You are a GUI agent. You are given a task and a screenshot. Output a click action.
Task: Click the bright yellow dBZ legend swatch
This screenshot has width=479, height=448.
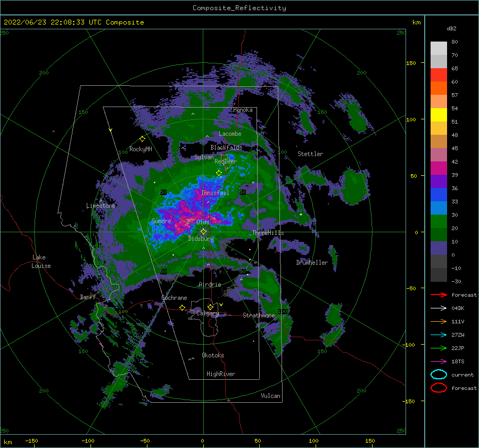(x=439, y=115)
